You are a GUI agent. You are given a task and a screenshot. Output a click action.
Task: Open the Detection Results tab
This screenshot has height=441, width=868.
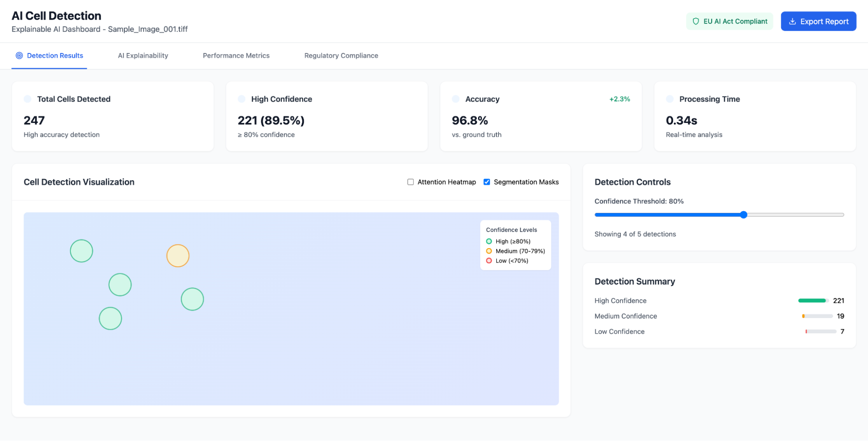pyautogui.click(x=49, y=56)
